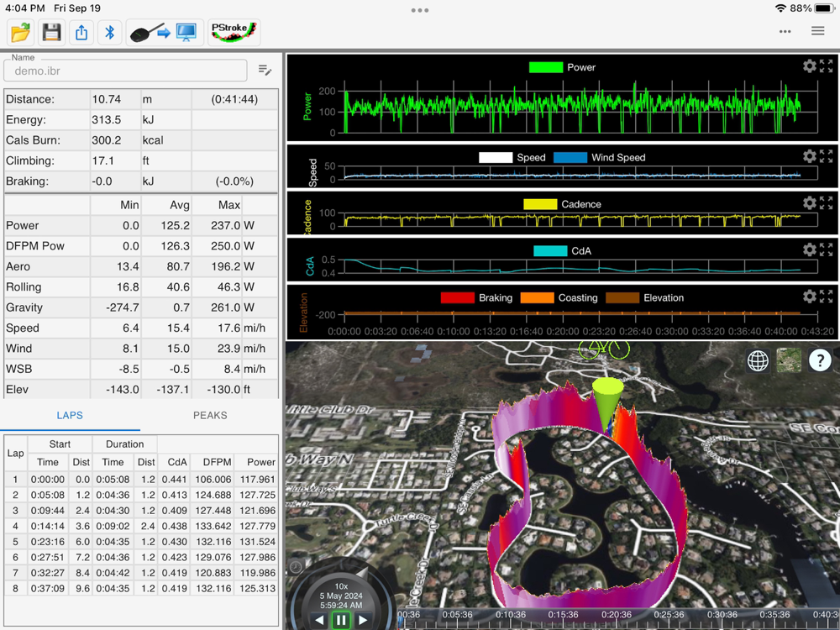Click the Name field containing demo.ibr
The height and width of the screenshot is (630, 840).
click(125, 71)
